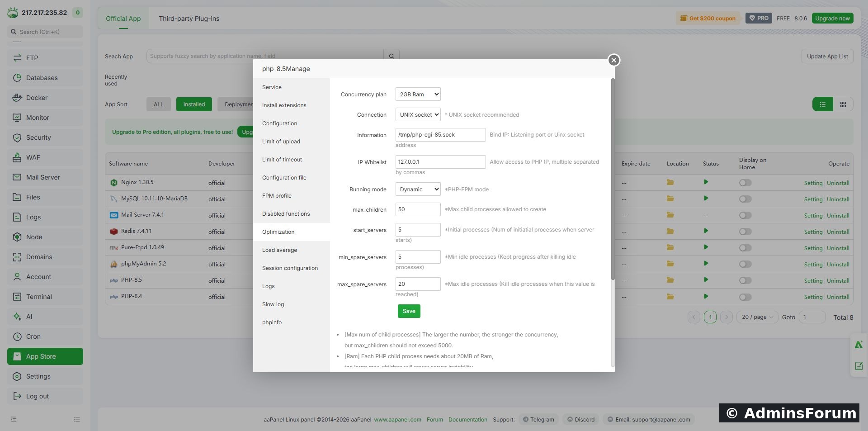
Task: Enable Display on Home for Mail Server
Action: (745, 215)
